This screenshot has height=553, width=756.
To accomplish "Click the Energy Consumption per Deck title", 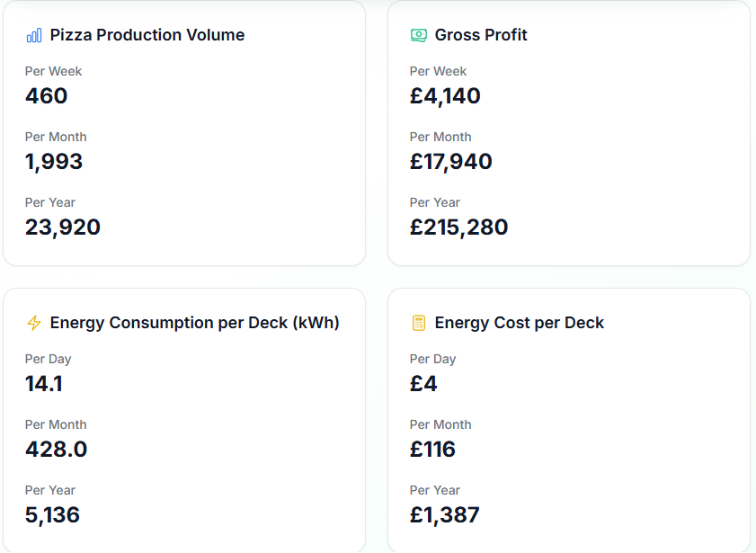I will (195, 323).
